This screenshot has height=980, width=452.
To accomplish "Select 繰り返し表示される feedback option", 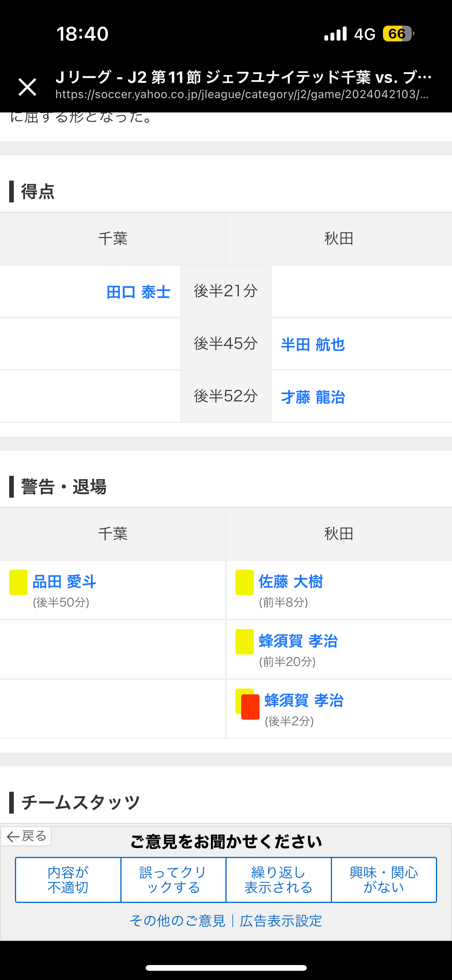I will click(x=278, y=880).
